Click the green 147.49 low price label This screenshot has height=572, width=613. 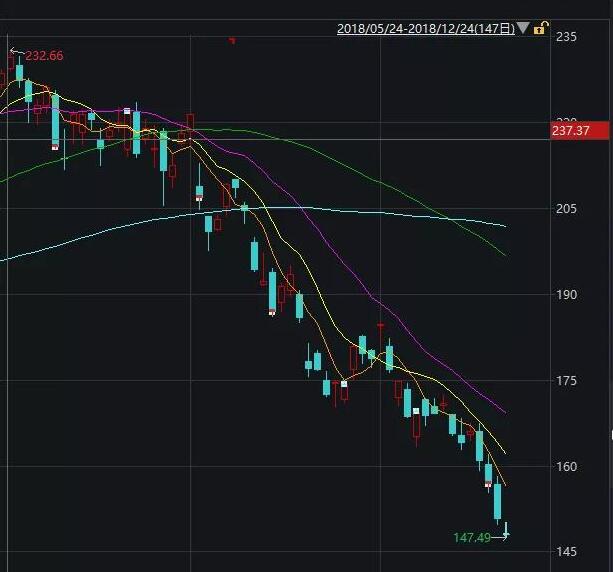[471, 538]
